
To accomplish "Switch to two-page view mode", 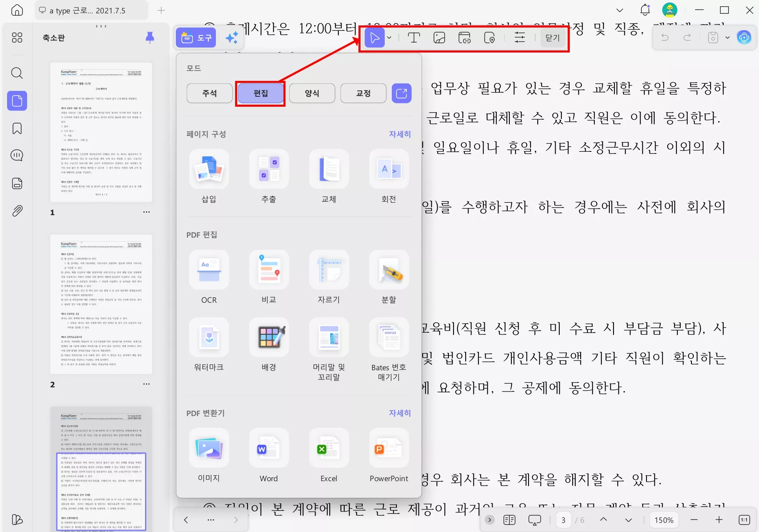I will click(509, 519).
